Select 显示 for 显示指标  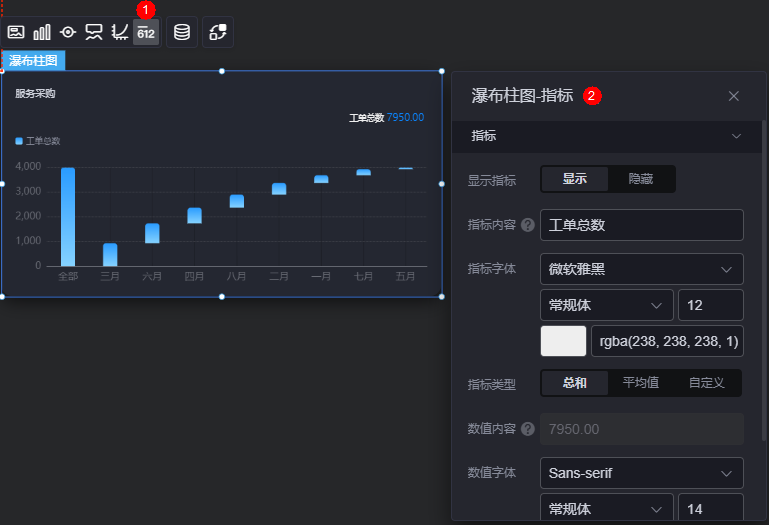pyautogui.click(x=574, y=179)
